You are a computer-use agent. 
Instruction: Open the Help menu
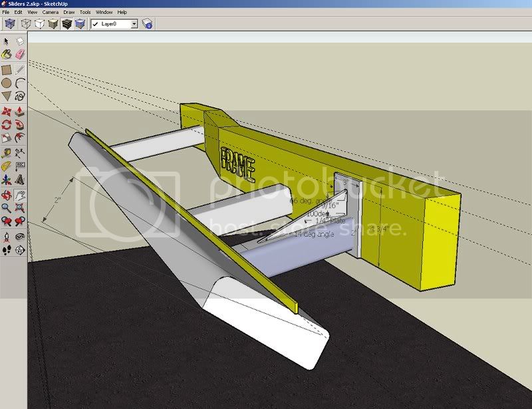click(x=122, y=12)
